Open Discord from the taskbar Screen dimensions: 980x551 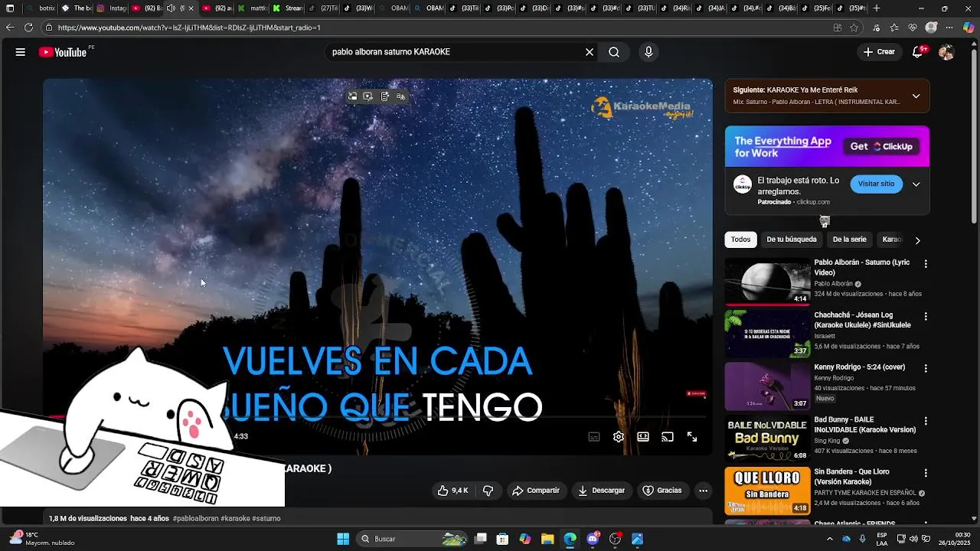[593, 539]
